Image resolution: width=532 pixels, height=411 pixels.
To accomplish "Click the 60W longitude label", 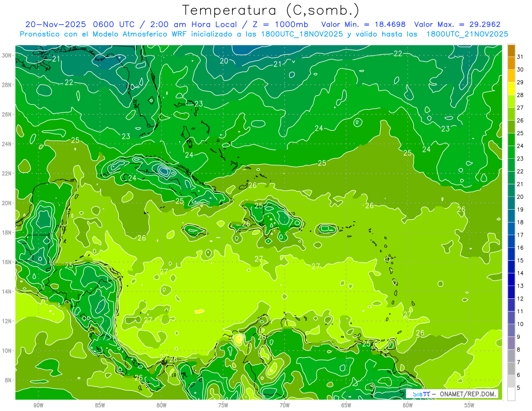I will coord(408,405).
